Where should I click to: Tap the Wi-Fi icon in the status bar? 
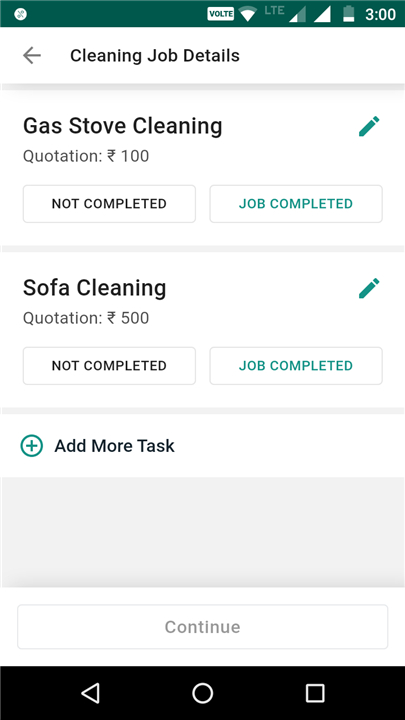[248, 14]
